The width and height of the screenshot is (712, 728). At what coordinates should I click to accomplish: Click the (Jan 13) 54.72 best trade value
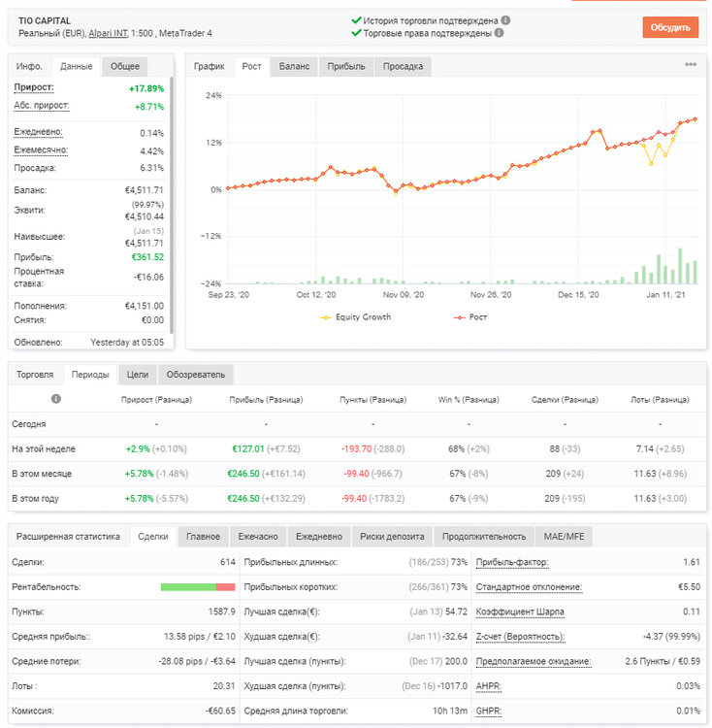(438, 612)
